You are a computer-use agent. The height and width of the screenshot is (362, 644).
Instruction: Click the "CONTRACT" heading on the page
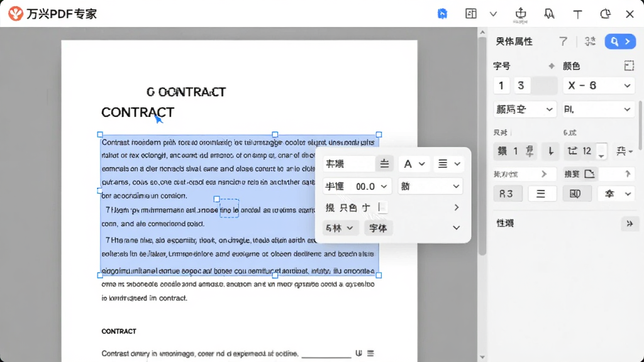coord(138,112)
